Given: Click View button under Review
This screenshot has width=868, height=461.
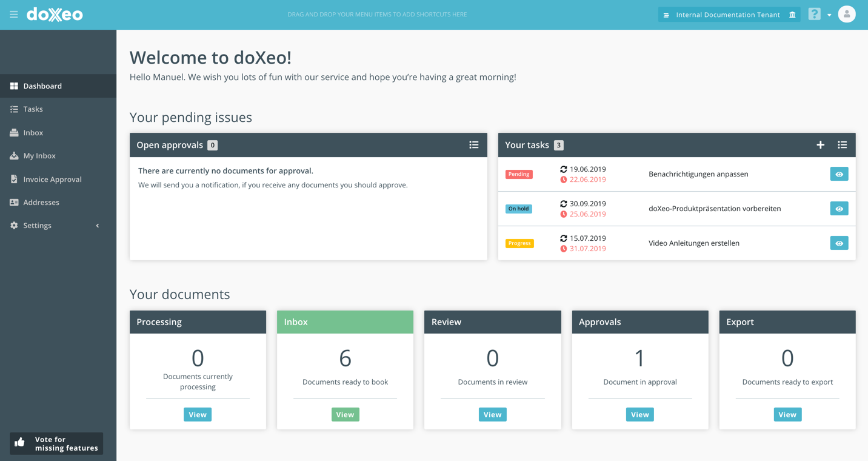Looking at the screenshot, I should [492, 414].
